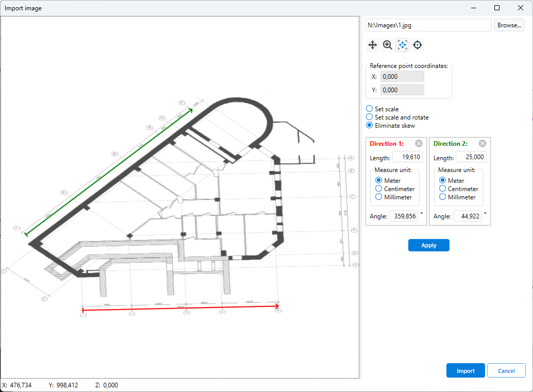Select the zoom tool icon
The image size is (533, 392).
click(387, 45)
